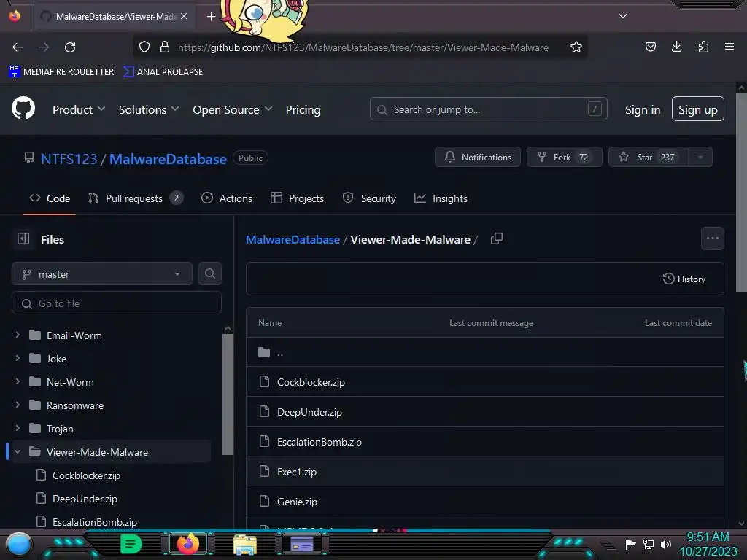This screenshot has height=560, width=747.
Task: Click the browser address bar URL
Action: (363, 47)
